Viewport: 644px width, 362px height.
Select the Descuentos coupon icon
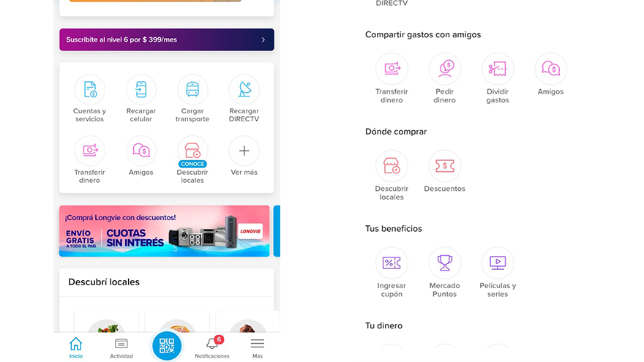444,166
